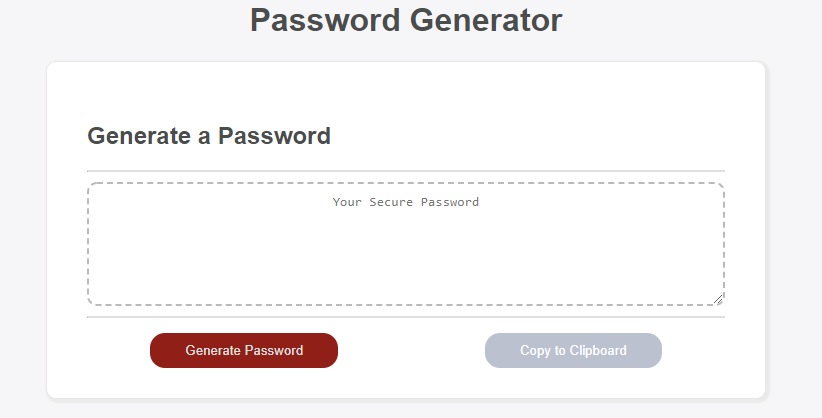Click the word Generator in the page title
The height and width of the screenshot is (418, 822).
click(485, 20)
